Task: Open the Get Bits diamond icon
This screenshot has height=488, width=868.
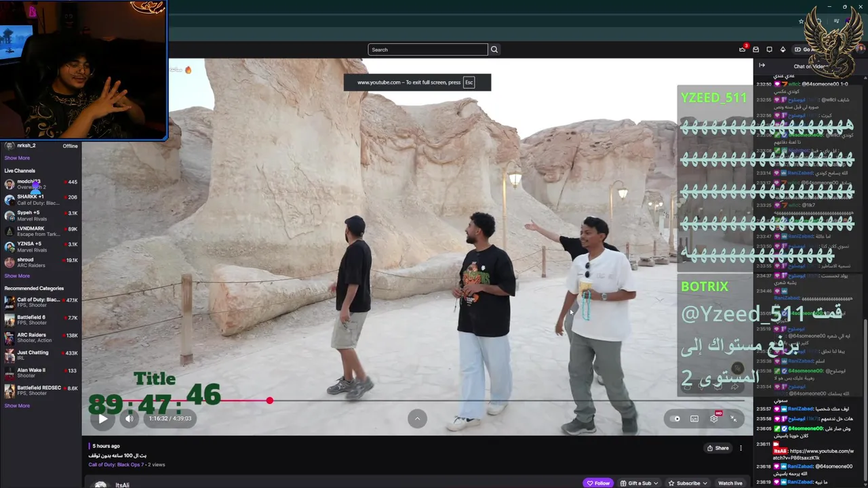Action: (783, 49)
